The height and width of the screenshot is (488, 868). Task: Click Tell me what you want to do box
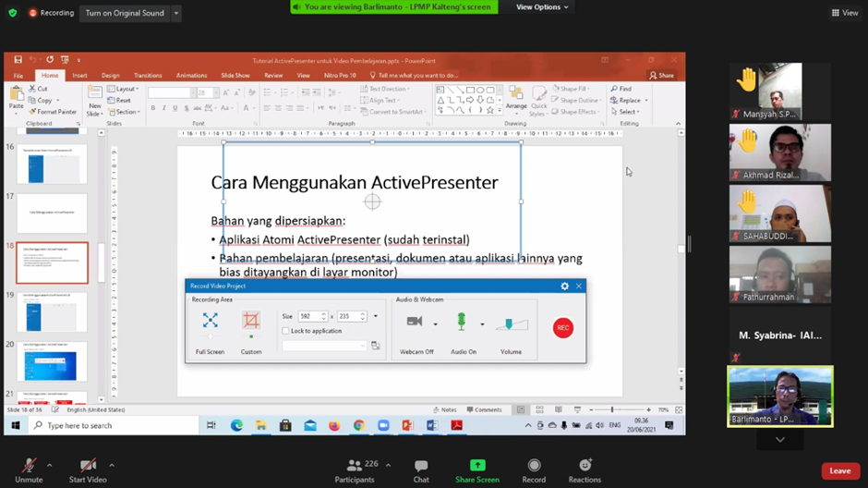click(x=414, y=76)
